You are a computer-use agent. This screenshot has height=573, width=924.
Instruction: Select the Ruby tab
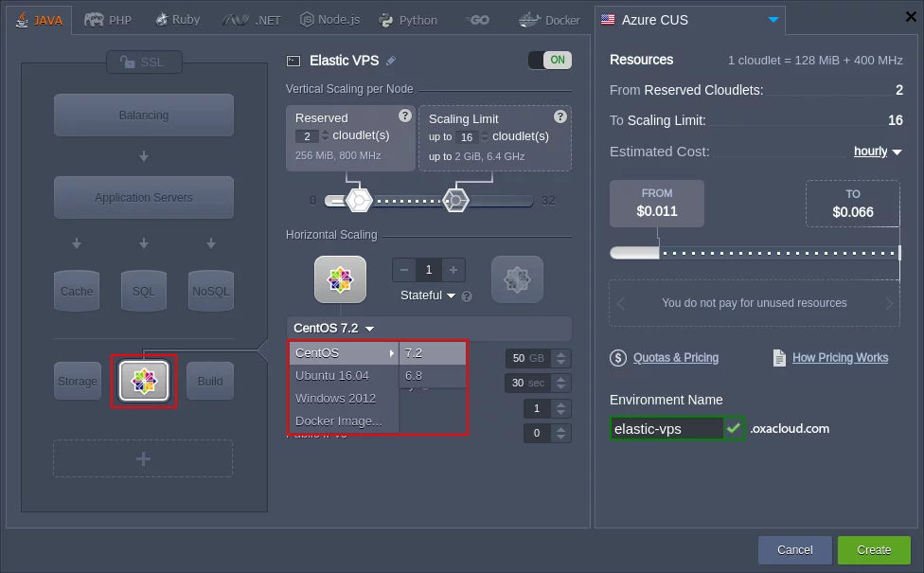[177, 20]
